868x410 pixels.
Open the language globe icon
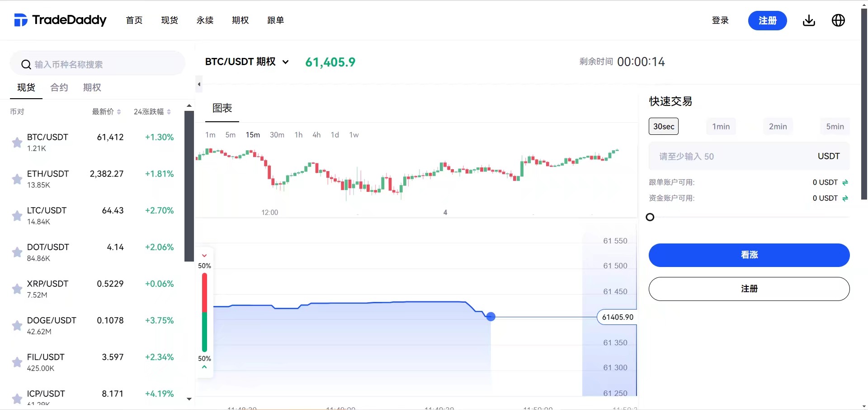839,20
